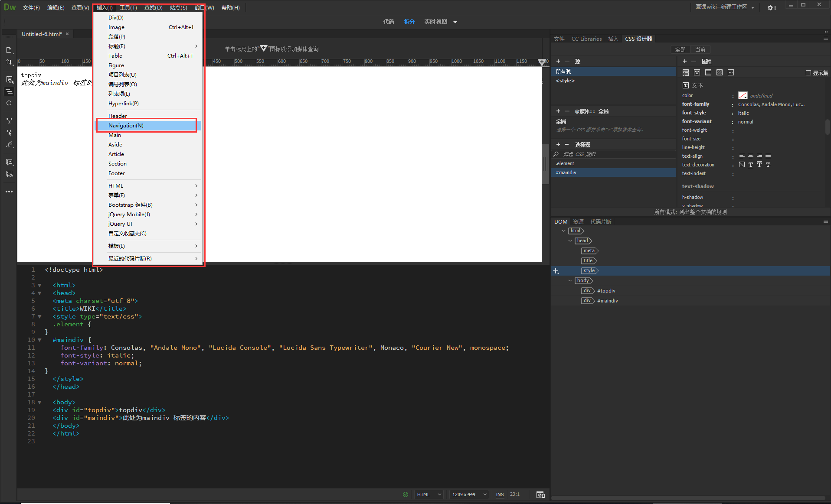This screenshot has width=831, height=504.
Task: Add a CSS source with plus icon
Action: [558, 61]
